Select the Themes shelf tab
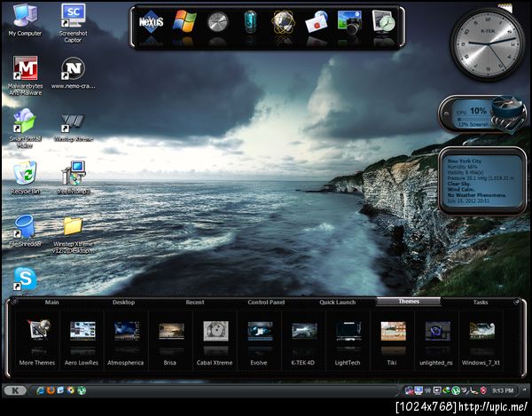 tap(409, 302)
